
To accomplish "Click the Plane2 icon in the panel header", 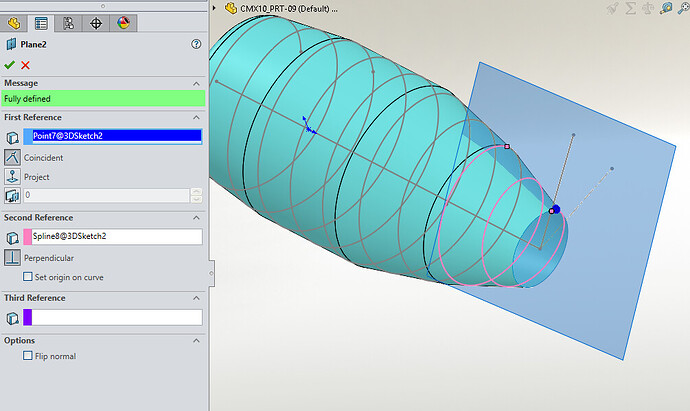I will coord(11,44).
